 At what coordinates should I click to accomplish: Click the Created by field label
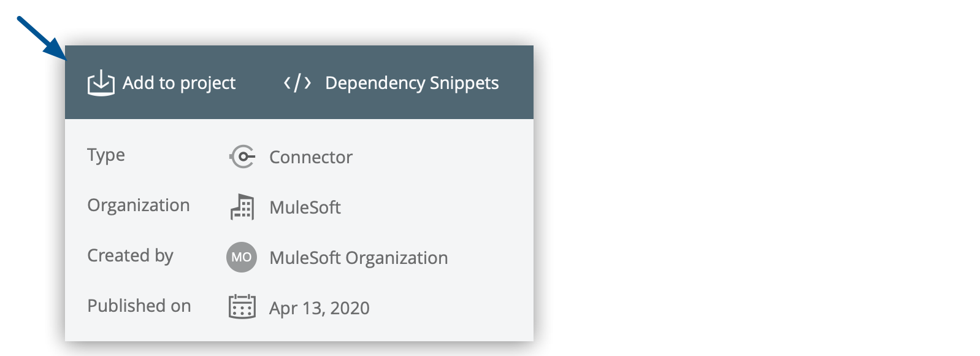[130, 255]
